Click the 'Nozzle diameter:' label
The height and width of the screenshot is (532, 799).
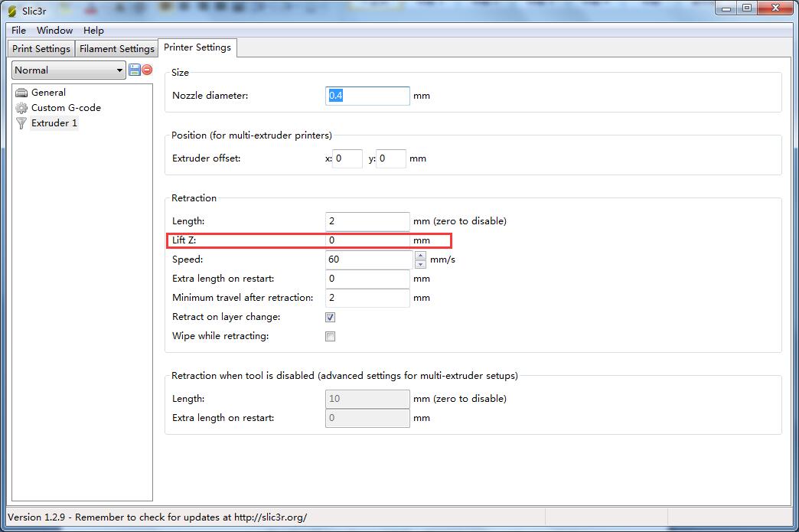click(210, 96)
